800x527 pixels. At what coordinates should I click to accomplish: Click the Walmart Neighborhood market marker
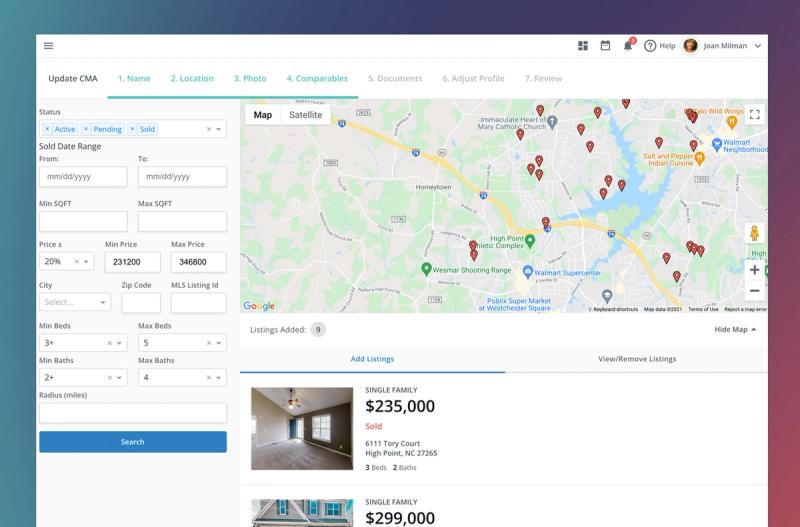[716, 144]
